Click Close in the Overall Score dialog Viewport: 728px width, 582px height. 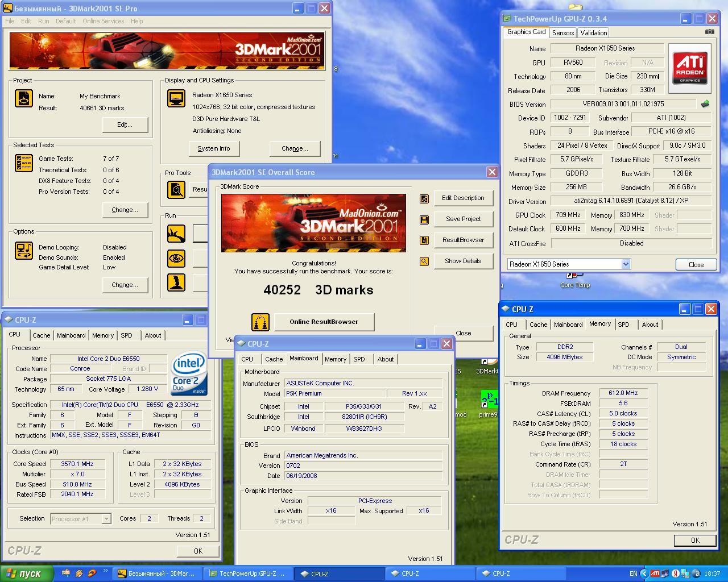click(463, 333)
